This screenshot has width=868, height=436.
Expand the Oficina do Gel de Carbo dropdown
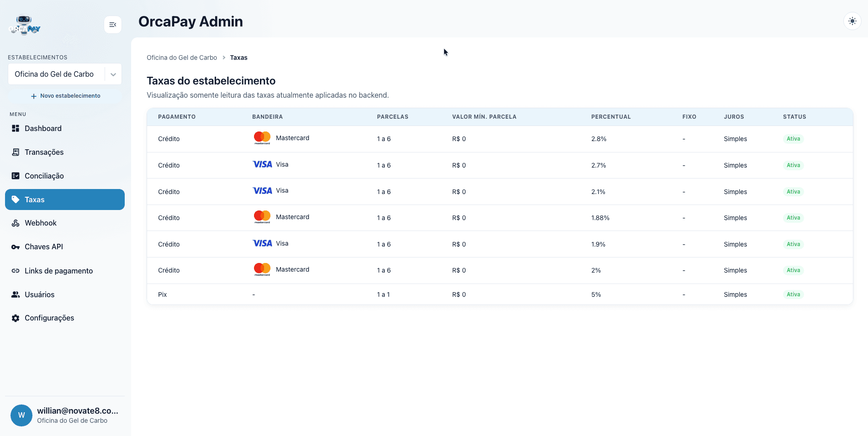click(65, 74)
